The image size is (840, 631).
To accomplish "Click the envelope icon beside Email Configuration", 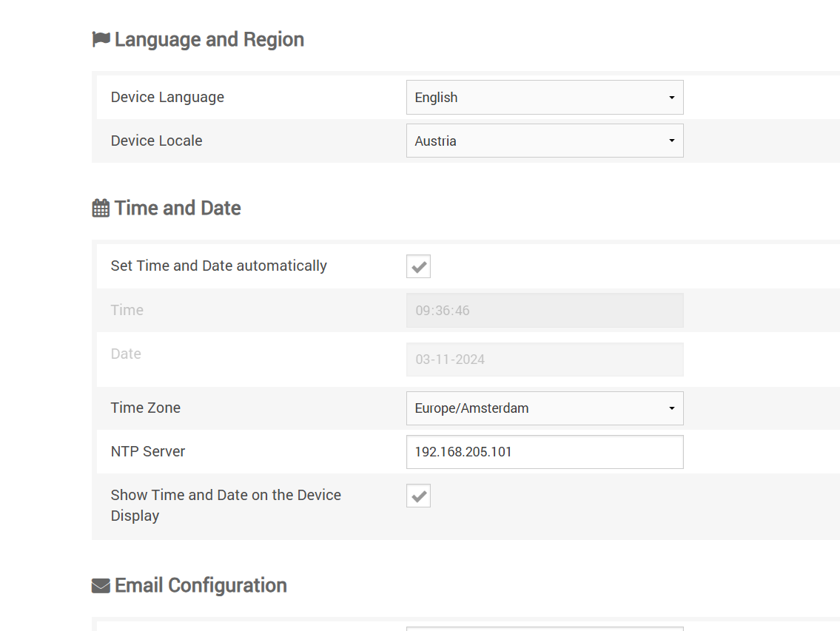I will click(x=101, y=586).
